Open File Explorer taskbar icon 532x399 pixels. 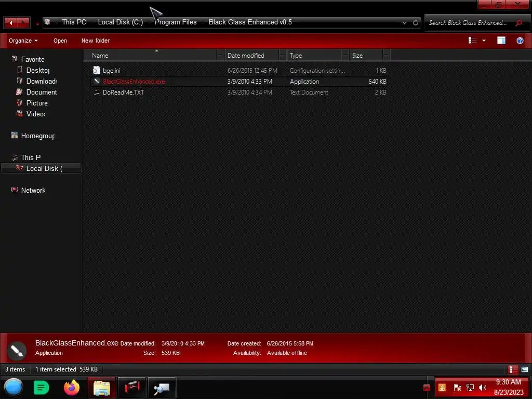[102, 388]
